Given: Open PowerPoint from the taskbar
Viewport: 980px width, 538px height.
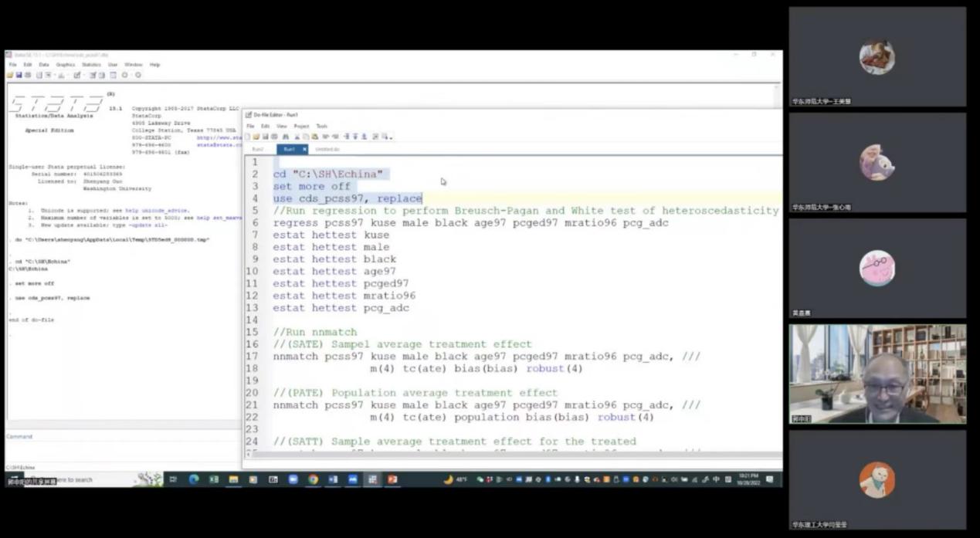Looking at the screenshot, I should pos(392,479).
